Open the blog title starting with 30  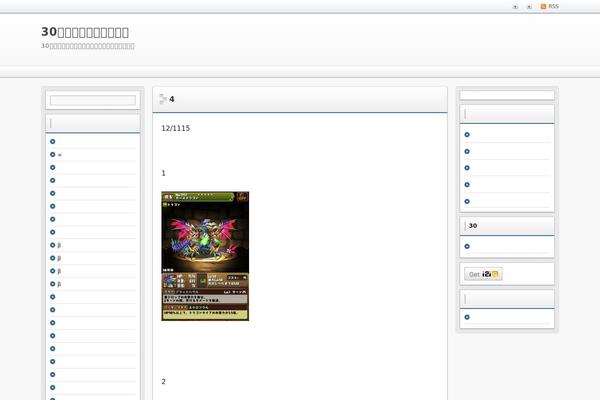(x=85, y=32)
